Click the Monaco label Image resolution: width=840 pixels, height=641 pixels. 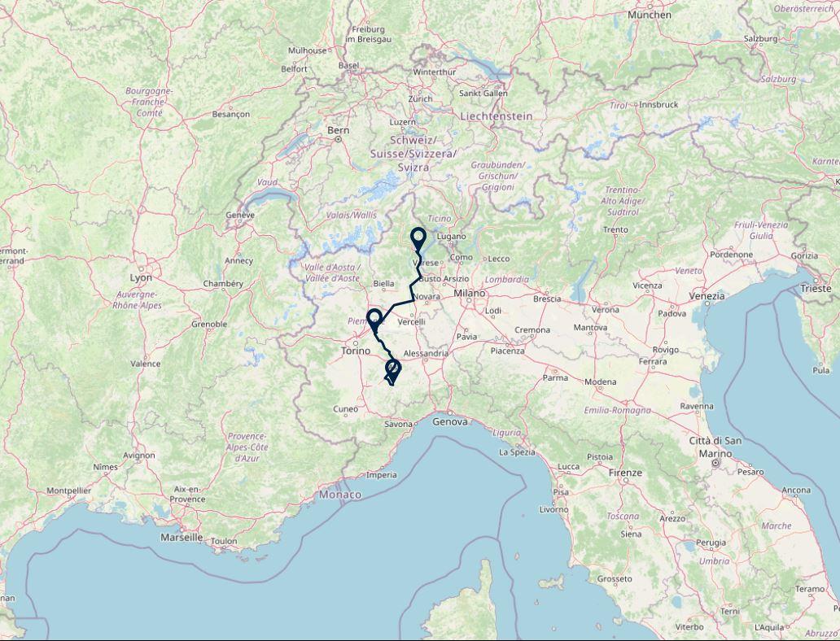click(340, 495)
